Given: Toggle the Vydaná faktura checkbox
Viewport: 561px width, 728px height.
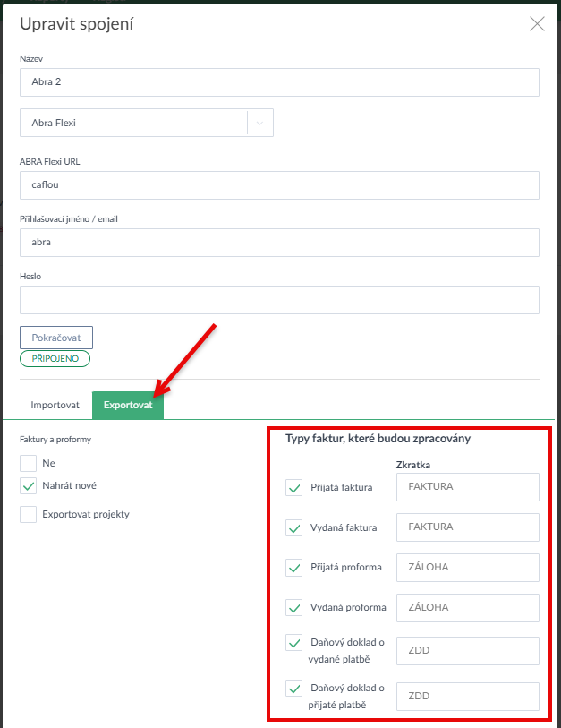Looking at the screenshot, I should coord(293,527).
